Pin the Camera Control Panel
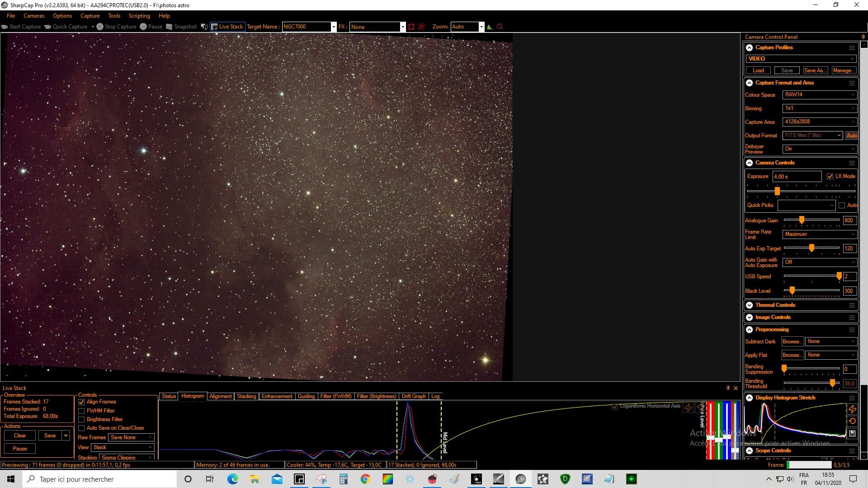 [863, 37]
